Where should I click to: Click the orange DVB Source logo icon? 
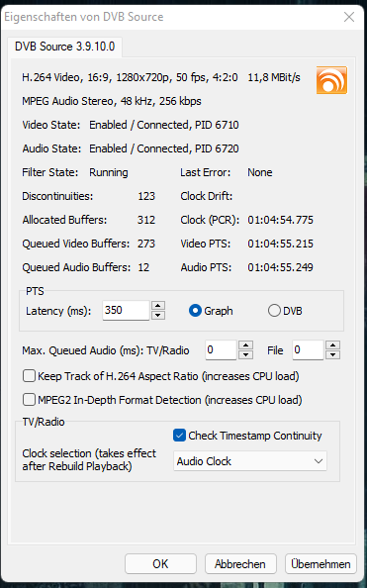331,80
